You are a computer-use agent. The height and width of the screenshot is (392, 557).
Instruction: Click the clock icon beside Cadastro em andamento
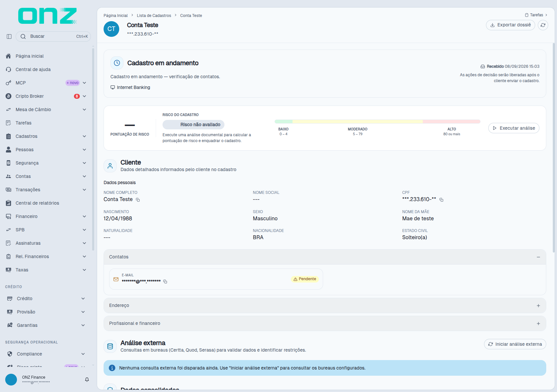click(117, 63)
